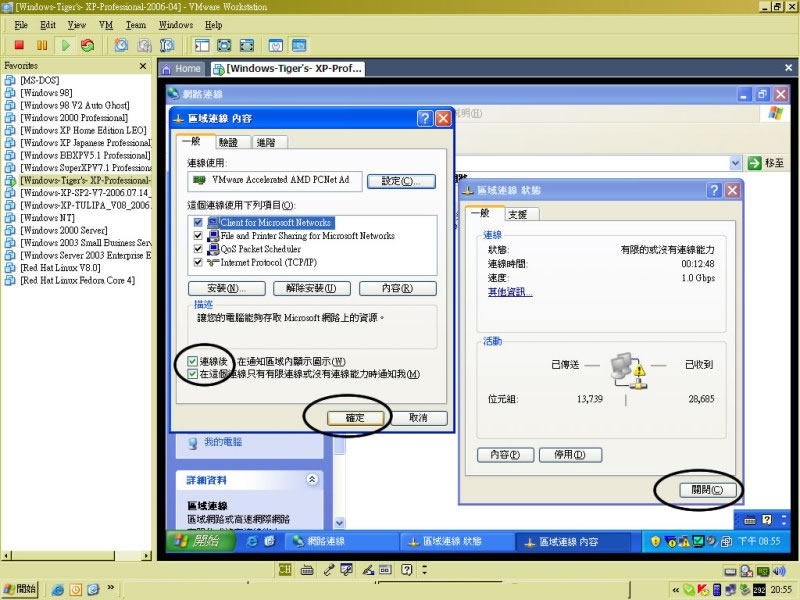Click the help icon in 區域連線 狀態 dialog
This screenshot has height=600, width=800.
point(714,190)
